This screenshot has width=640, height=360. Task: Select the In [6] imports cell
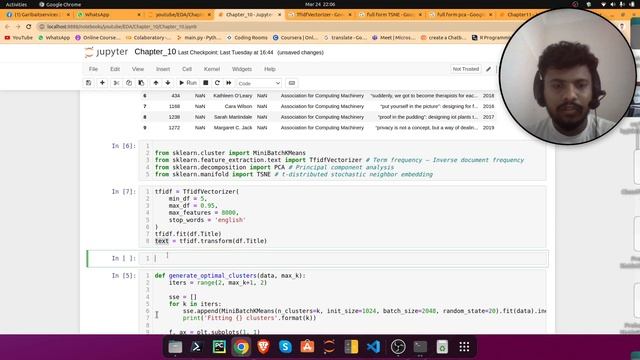342,160
